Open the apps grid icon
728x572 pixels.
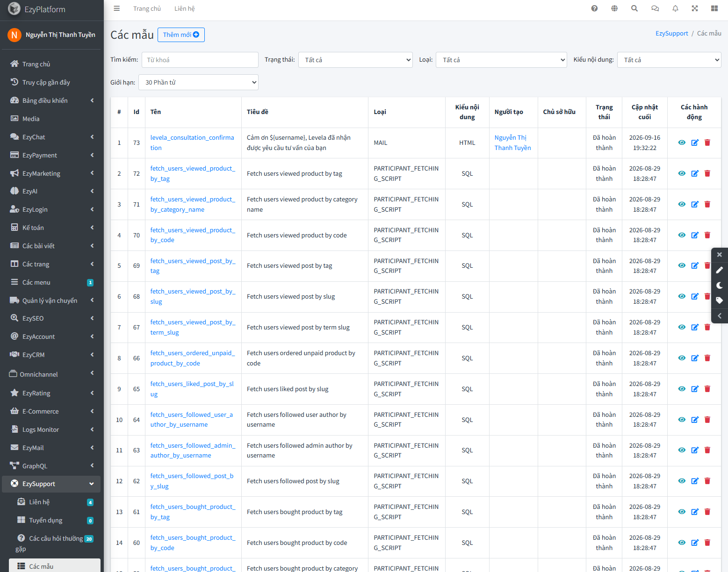pyautogui.click(x=714, y=8)
